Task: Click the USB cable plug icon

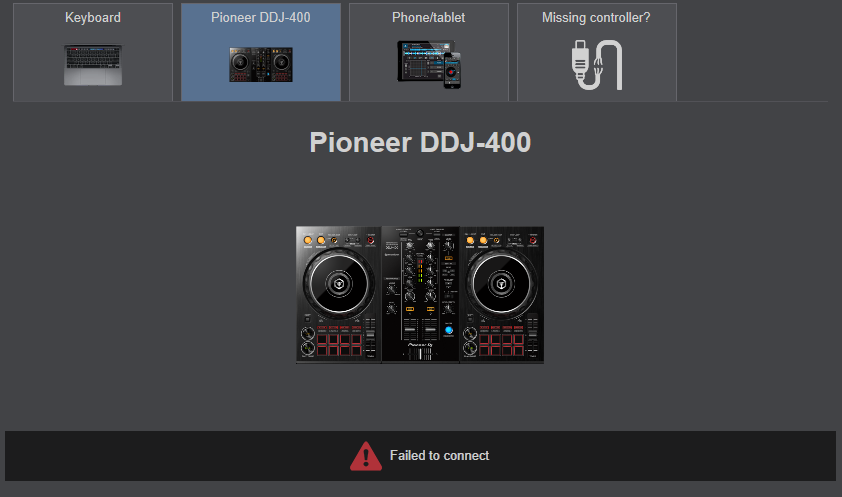Action: 597,65
